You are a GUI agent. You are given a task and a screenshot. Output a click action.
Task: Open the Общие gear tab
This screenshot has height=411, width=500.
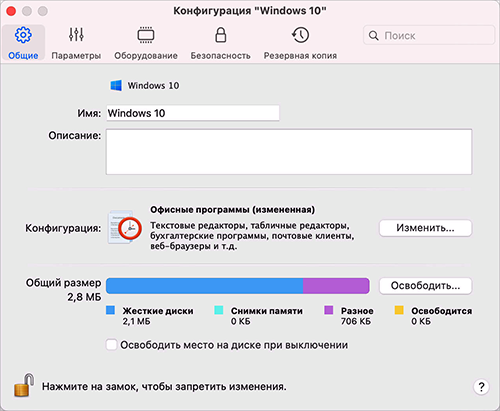click(x=23, y=43)
